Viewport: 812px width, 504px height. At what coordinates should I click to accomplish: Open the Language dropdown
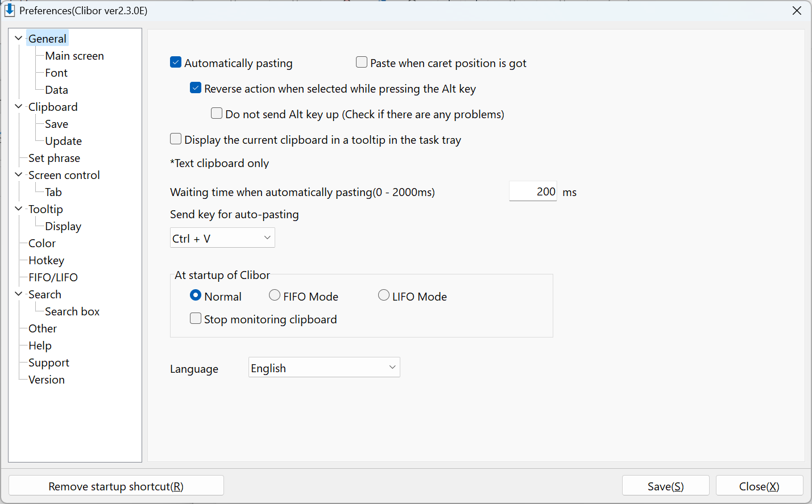(x=324, y=367)
